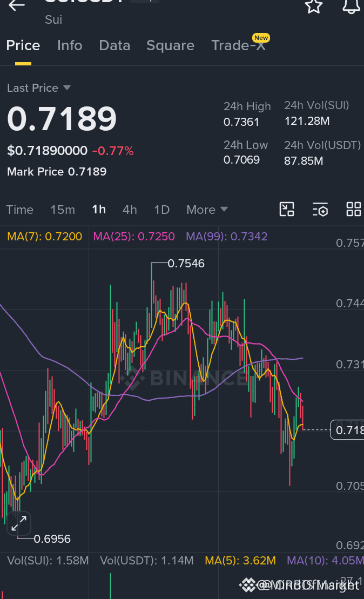Expand the More timeframes dropdown
The height and width of the screenshot is (599, 364).
(207, 210)
